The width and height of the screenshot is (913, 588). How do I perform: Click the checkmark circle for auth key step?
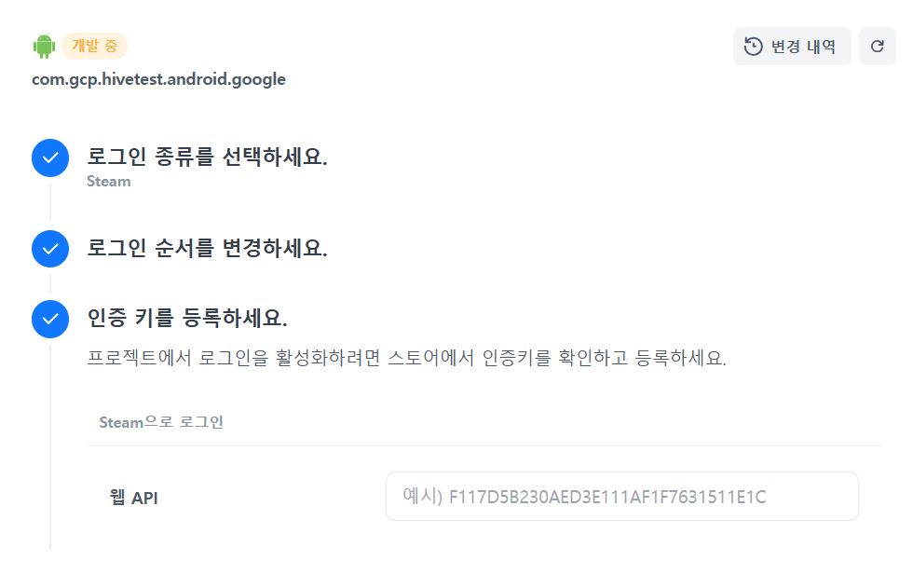[x=50, y=319]
